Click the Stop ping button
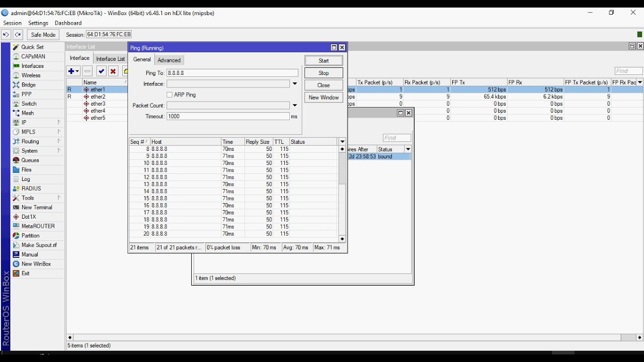 coord(324,73)
